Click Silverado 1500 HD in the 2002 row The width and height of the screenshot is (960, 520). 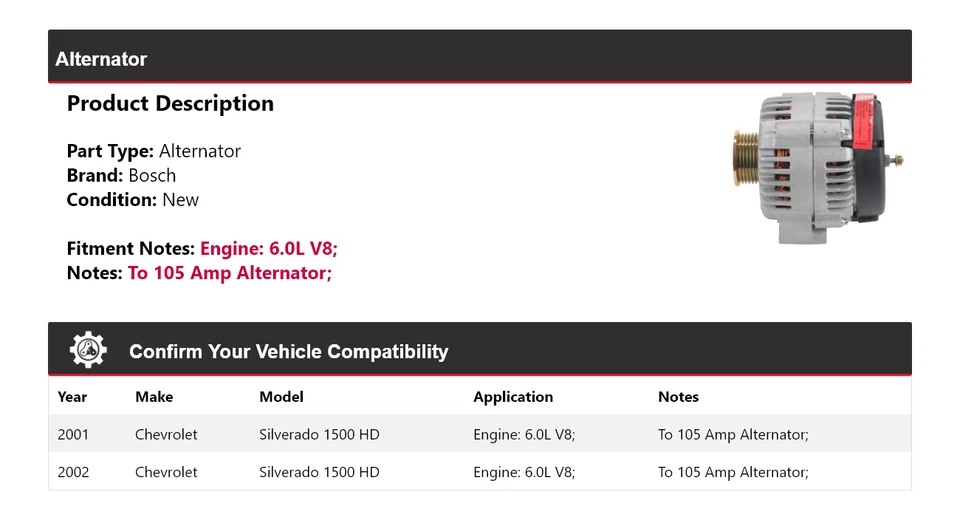pyautogui.click(x=319, y=472)
